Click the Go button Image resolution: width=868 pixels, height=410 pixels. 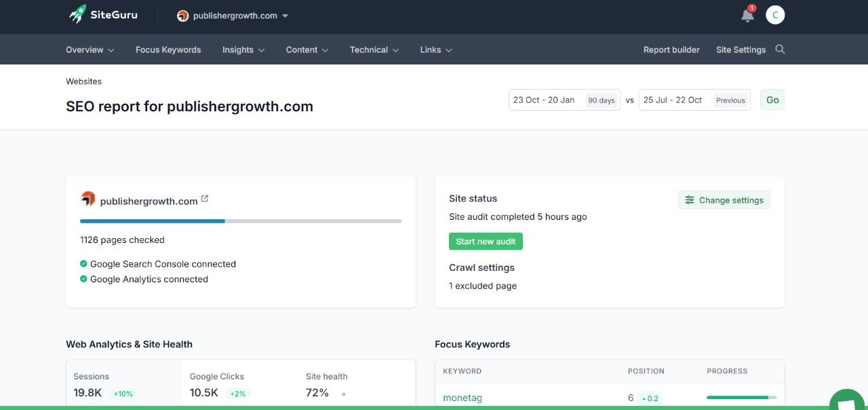[x=772, y=100]
